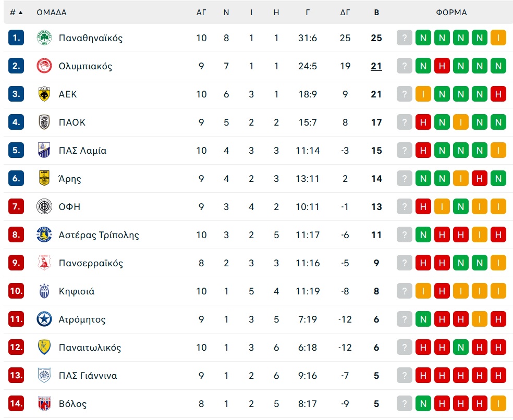The height and width of the screenshot is (420, 513).
Task: Click ΠΑΣ Γιάννινα last Η form badge
Action: coord(498,376)
